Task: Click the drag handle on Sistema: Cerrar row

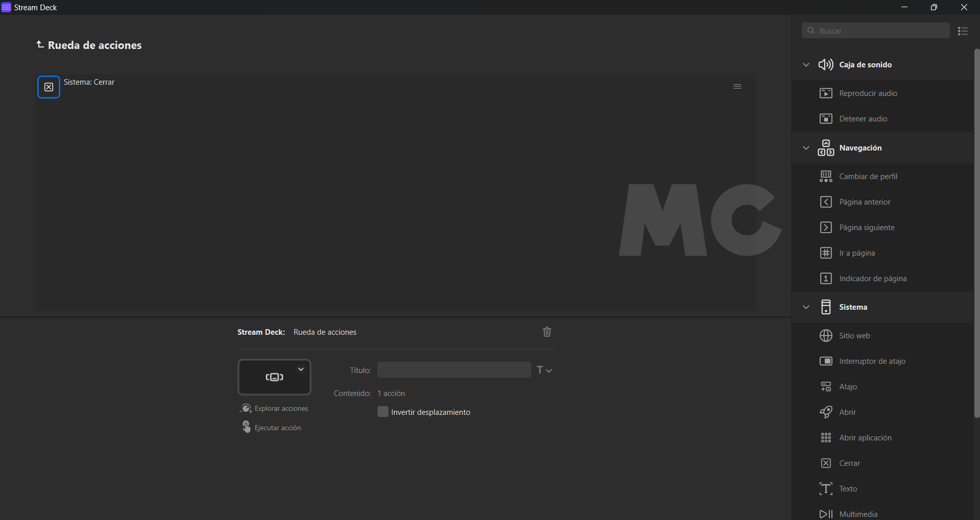Action: point(737,87)
